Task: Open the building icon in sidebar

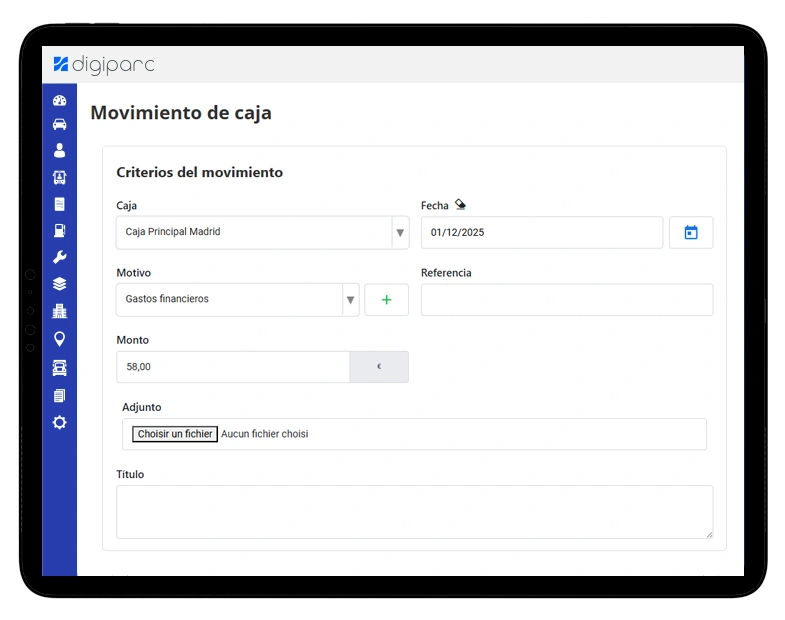Action: click(x=60, y=311)
